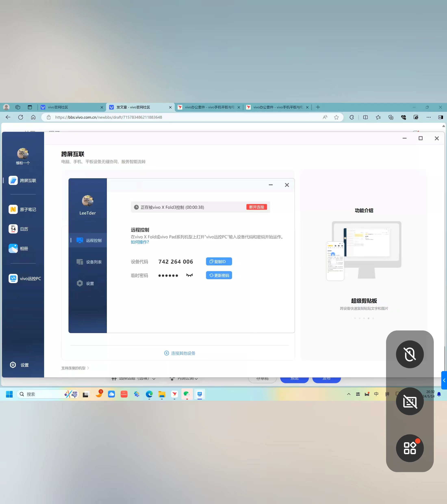Click the 维粉一个 profile avatar
This screenshot has width=447, height=504.
(23, 153)
